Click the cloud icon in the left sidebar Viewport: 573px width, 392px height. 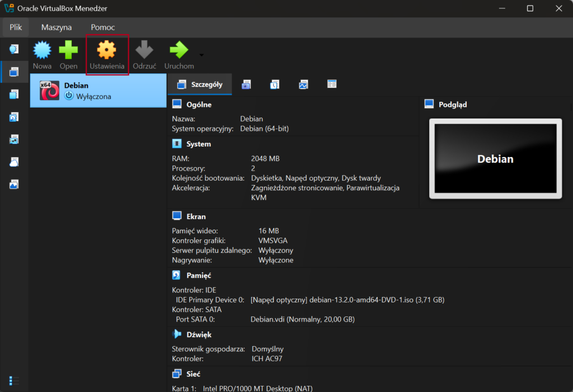pyautogui.click(x=14, y=162)
